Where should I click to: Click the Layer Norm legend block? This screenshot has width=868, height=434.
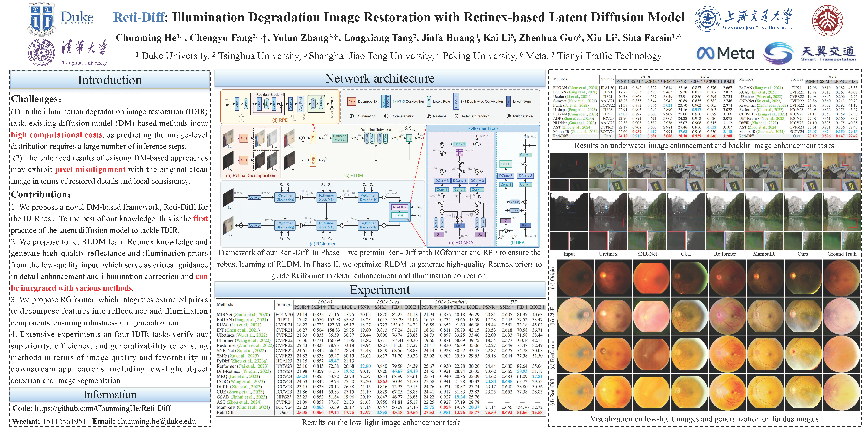coord(508,101)
